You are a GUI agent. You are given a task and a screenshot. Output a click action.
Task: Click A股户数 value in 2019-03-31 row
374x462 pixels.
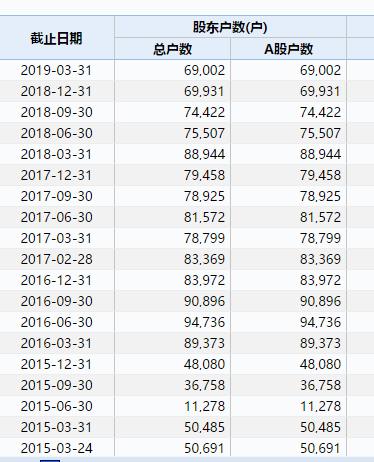(x=320, y=70)
